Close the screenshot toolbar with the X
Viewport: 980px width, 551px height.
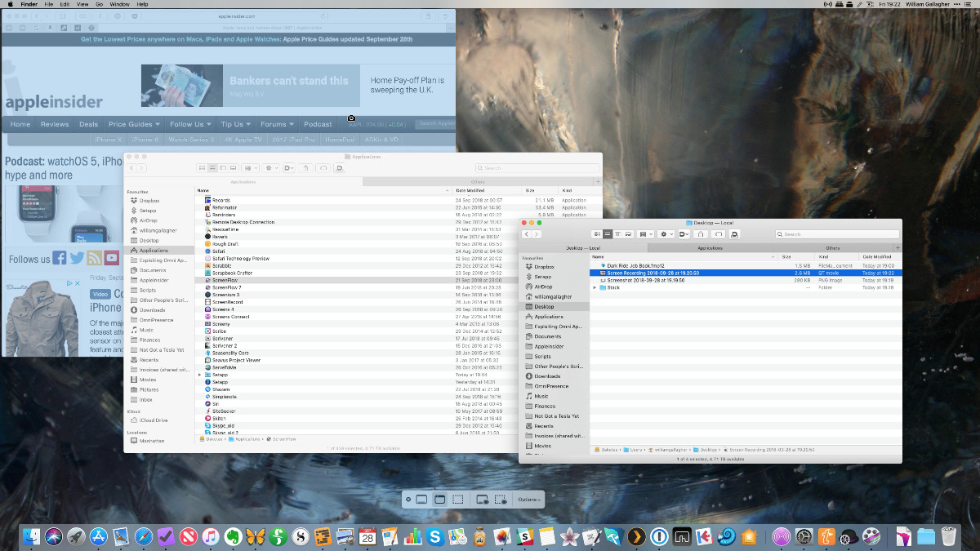coord(408,499)
